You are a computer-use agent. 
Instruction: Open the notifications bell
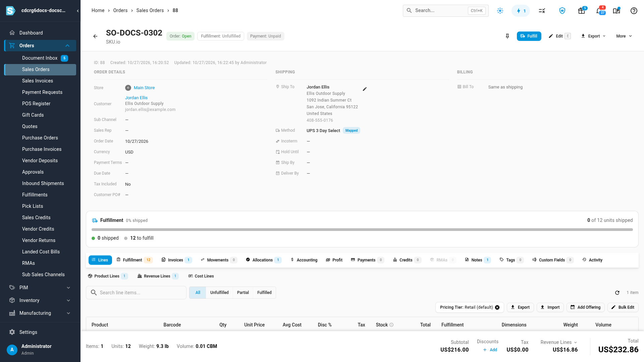pos(599,11)
